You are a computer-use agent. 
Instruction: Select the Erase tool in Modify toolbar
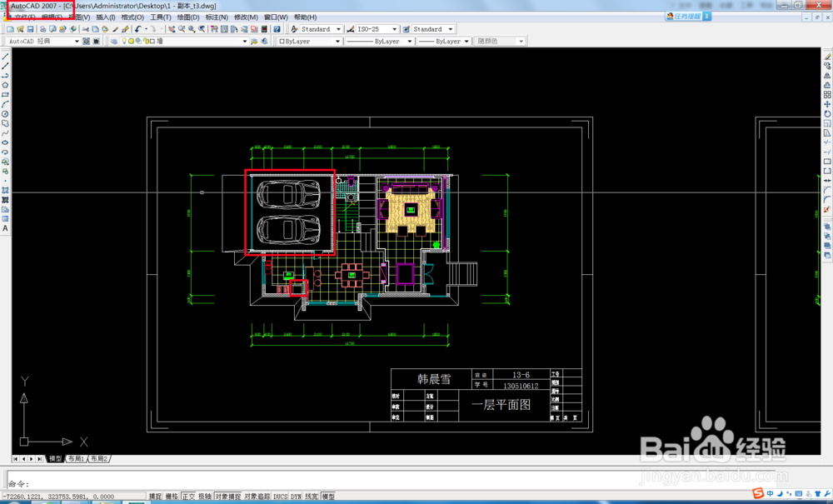[x=827, y=57]
